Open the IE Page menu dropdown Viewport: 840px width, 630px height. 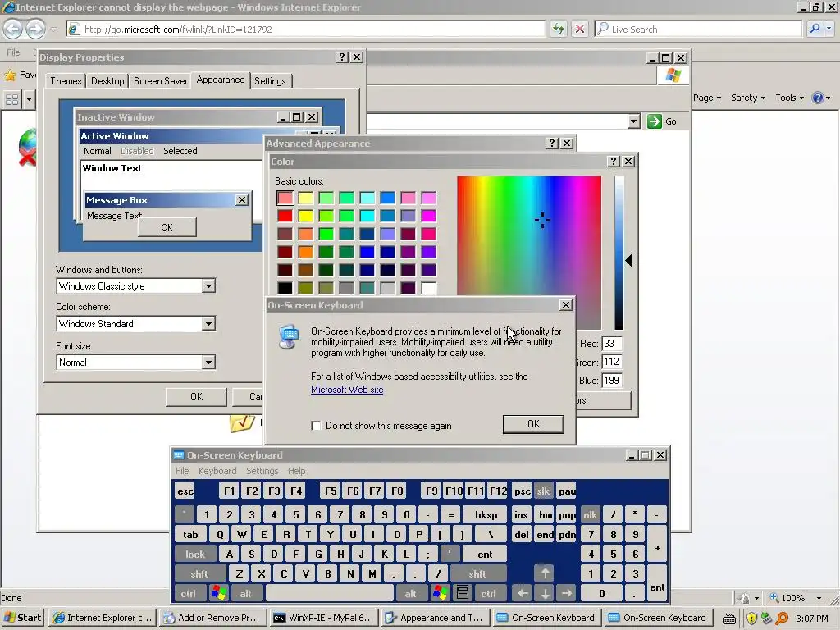[706, 98]
